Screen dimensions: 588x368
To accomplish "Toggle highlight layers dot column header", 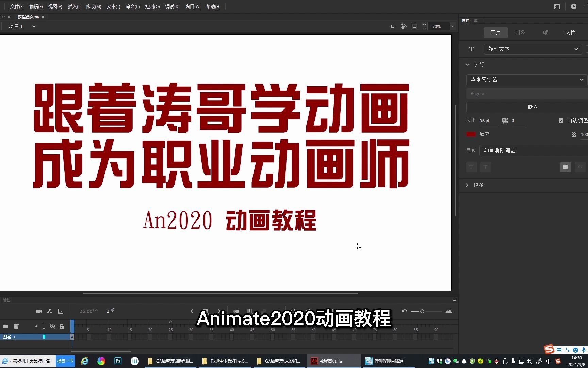I will point(36,326).
